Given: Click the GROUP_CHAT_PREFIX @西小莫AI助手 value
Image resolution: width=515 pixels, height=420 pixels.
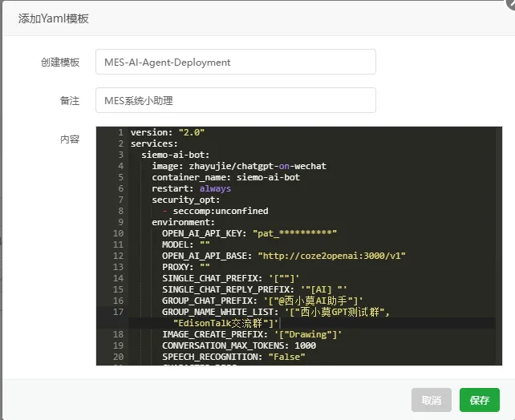Looking at the screenshot, I should (x=314, y=301).
